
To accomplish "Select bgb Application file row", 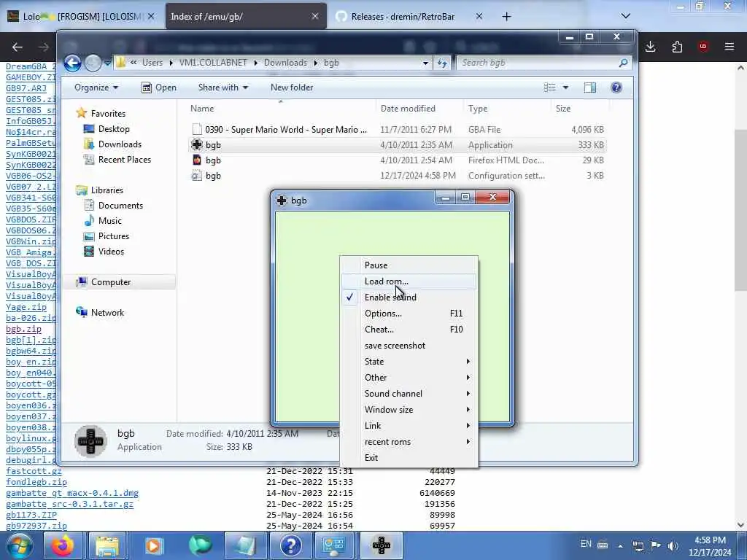I will pos(398,145).
